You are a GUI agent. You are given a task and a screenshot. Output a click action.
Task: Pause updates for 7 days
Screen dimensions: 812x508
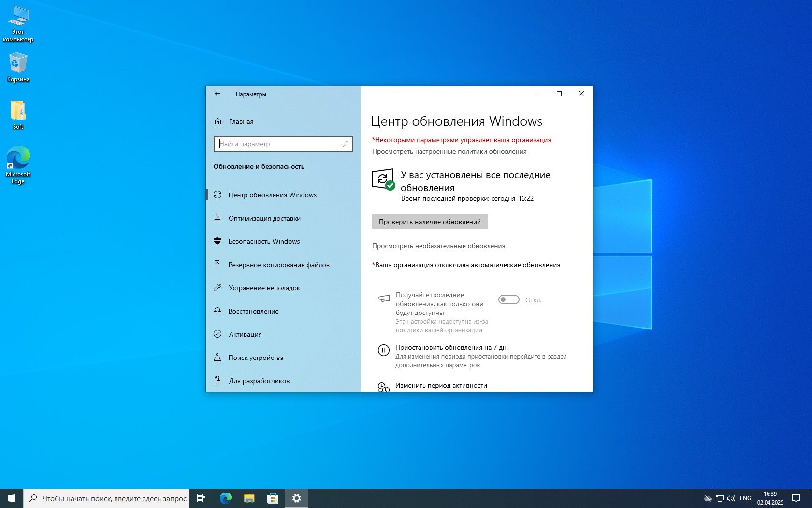(x=451, y=347)
